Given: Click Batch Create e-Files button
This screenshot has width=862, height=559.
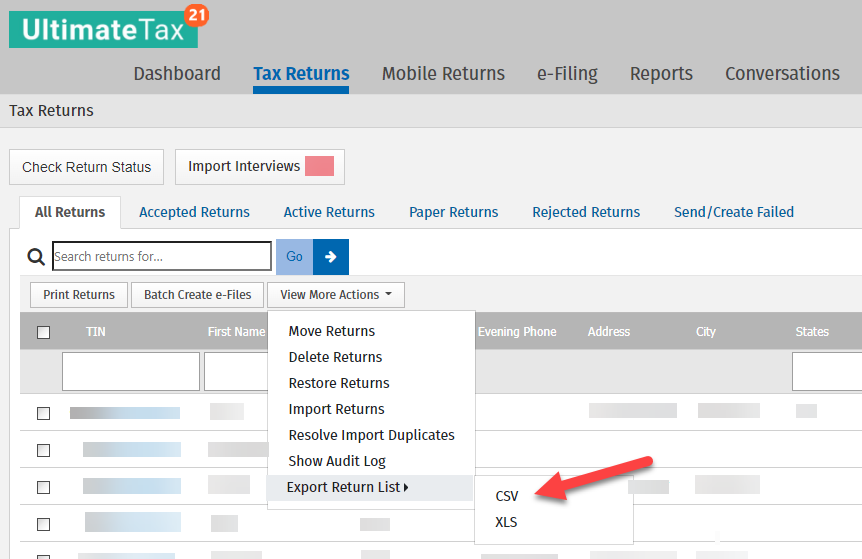Looking at the screenshot, I should 197,295.
